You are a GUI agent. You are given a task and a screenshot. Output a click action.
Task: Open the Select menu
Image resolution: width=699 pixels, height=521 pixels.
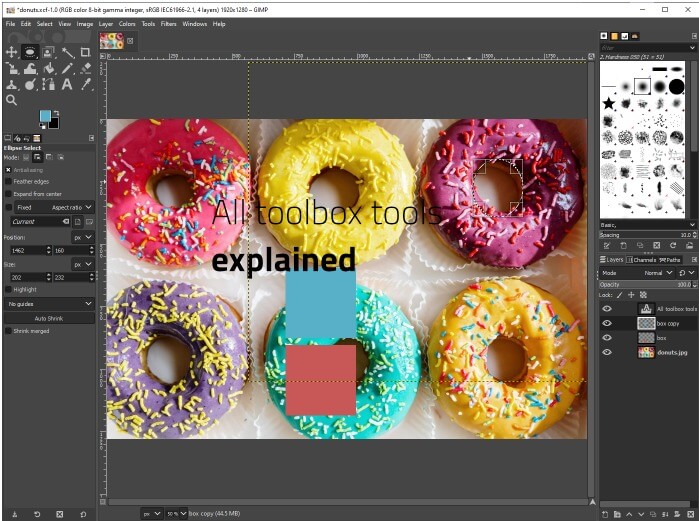pos(45,24)
